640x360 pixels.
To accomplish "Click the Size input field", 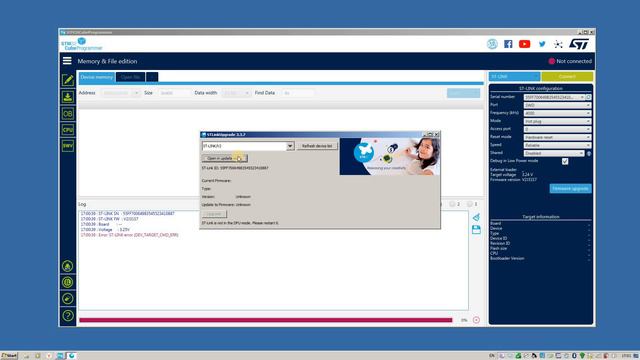I will [x=174, y=93].
